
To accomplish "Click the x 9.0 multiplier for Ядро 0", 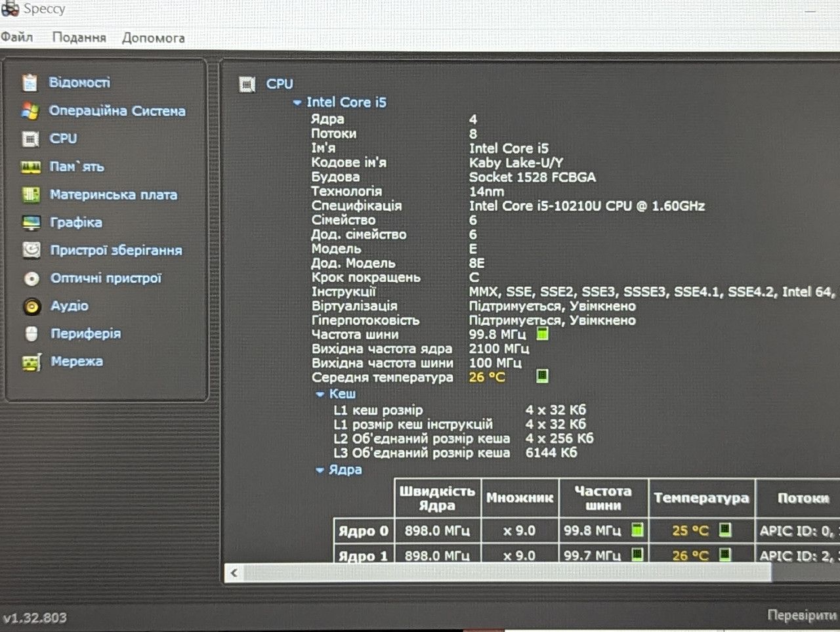I will pos(519,530).
